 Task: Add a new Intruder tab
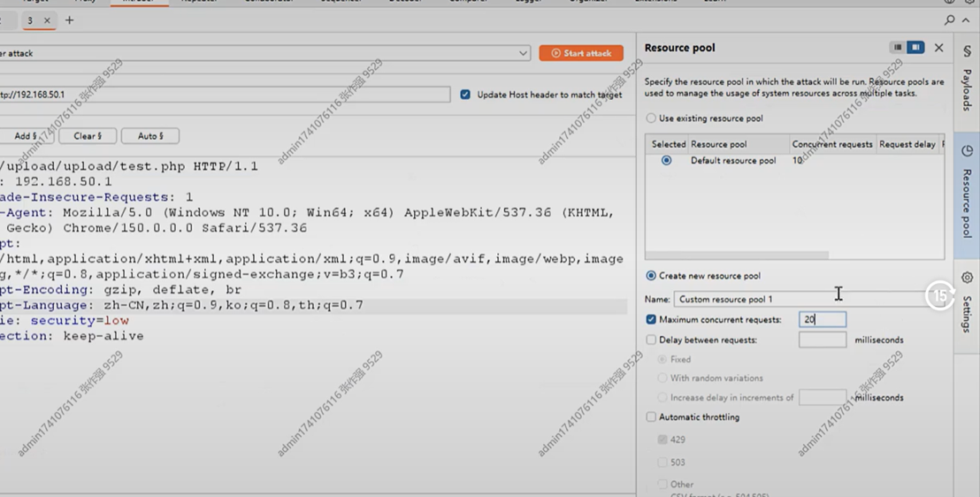(x=69, y=20)
